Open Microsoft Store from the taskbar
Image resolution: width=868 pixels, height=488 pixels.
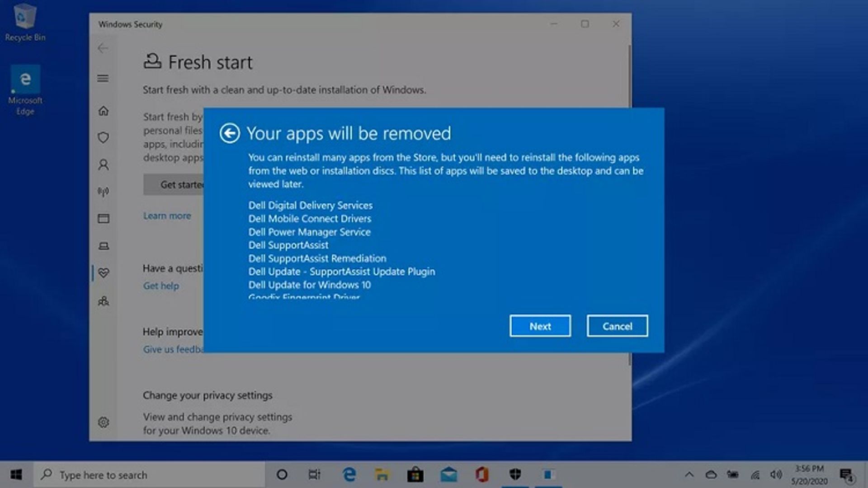pos(415,475)
